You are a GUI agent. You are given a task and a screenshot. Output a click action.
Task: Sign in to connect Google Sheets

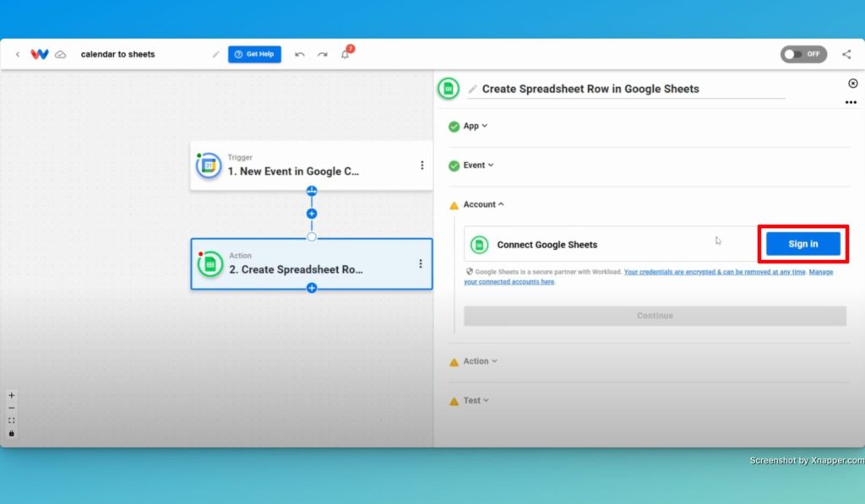[x=802, y=244]
